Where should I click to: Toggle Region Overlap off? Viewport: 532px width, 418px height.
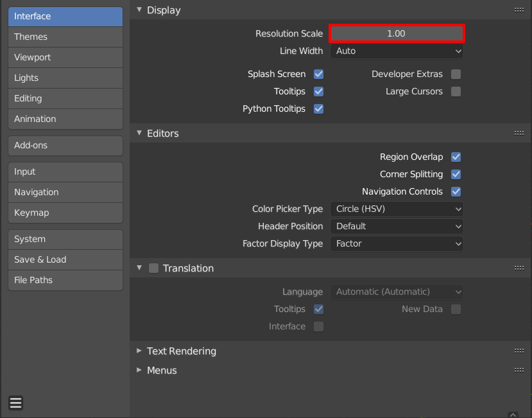coord(456,157)
